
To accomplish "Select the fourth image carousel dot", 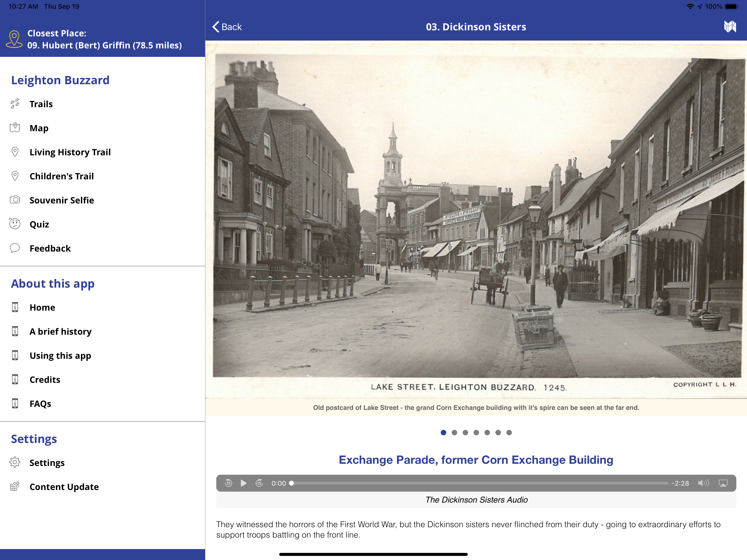I will pyautogui.click(x=476, y=433).
